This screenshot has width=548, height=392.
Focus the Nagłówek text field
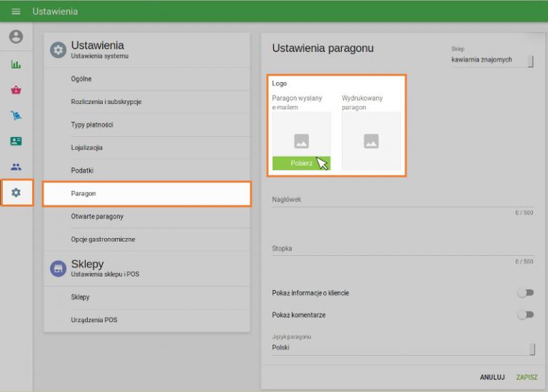[x=402, y=200]
